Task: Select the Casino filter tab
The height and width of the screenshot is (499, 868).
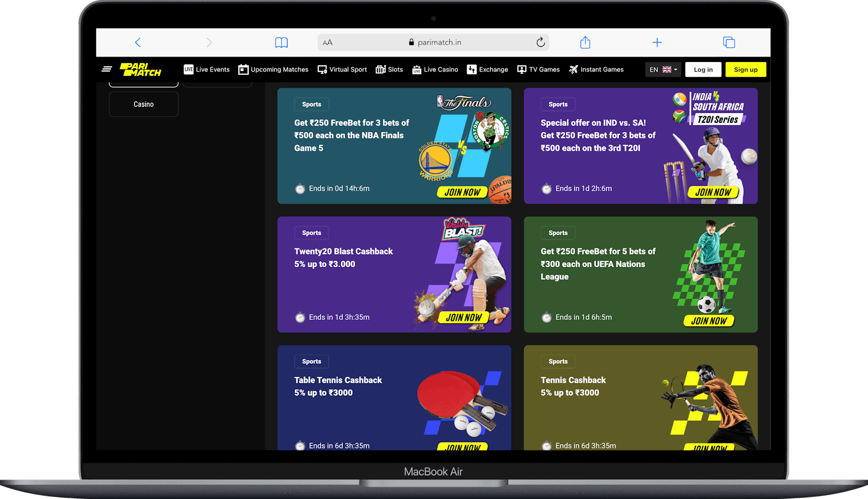Action: (144, 104)
